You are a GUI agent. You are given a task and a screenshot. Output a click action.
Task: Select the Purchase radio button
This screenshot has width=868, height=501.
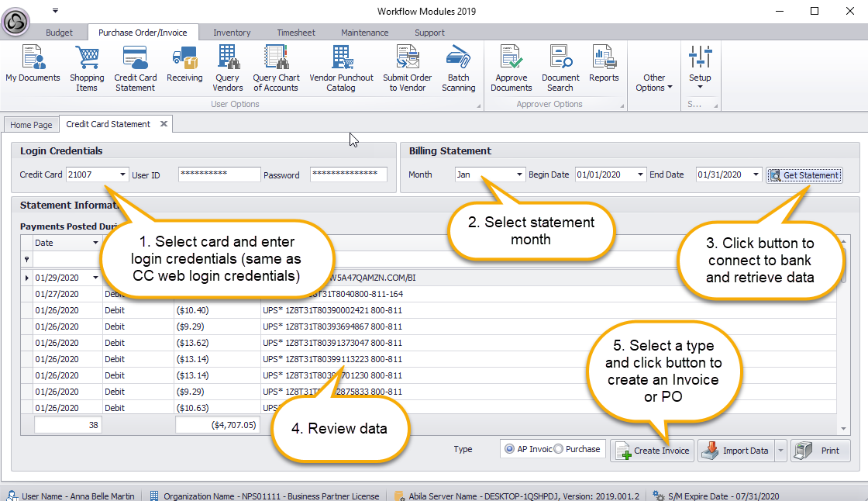click(x=559, y=449)
